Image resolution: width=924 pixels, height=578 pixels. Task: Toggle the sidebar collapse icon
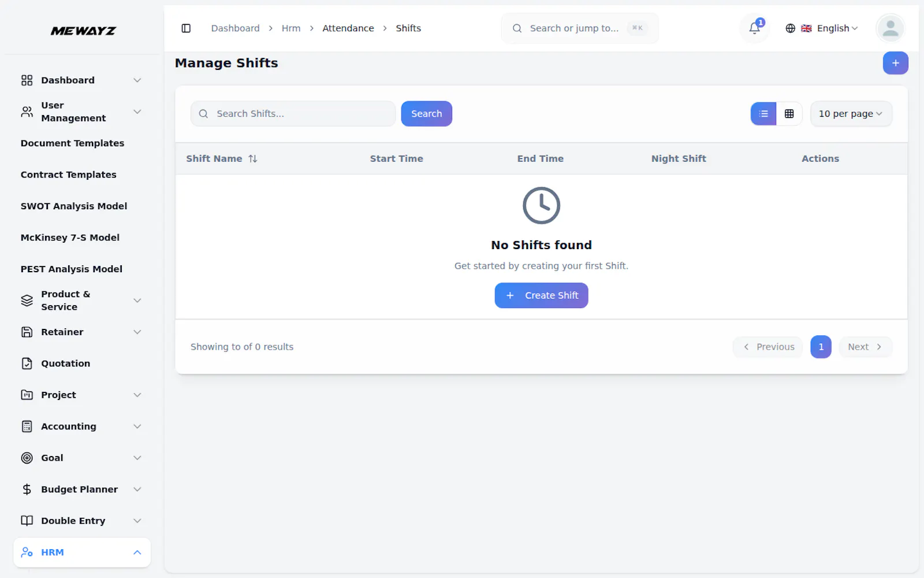tap(186, 28)
